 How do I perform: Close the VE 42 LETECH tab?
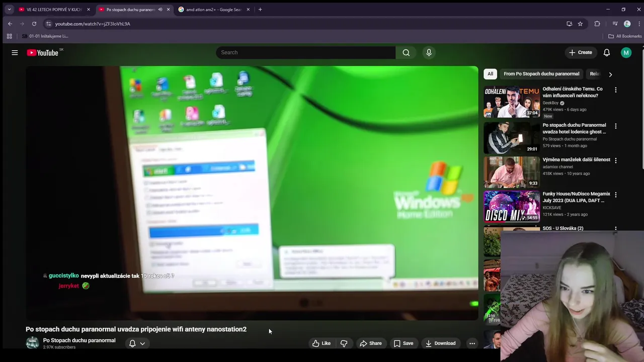[x=89, y=10]
